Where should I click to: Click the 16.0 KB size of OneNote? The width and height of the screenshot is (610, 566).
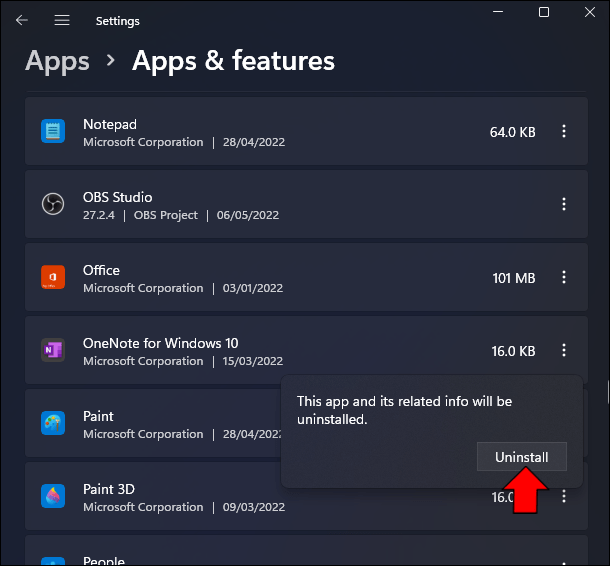coord(514,351)
